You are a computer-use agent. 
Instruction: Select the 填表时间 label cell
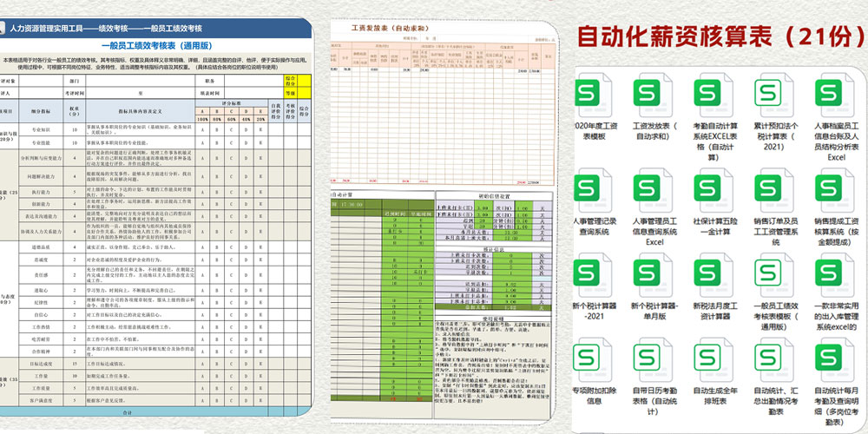[210, 93]
